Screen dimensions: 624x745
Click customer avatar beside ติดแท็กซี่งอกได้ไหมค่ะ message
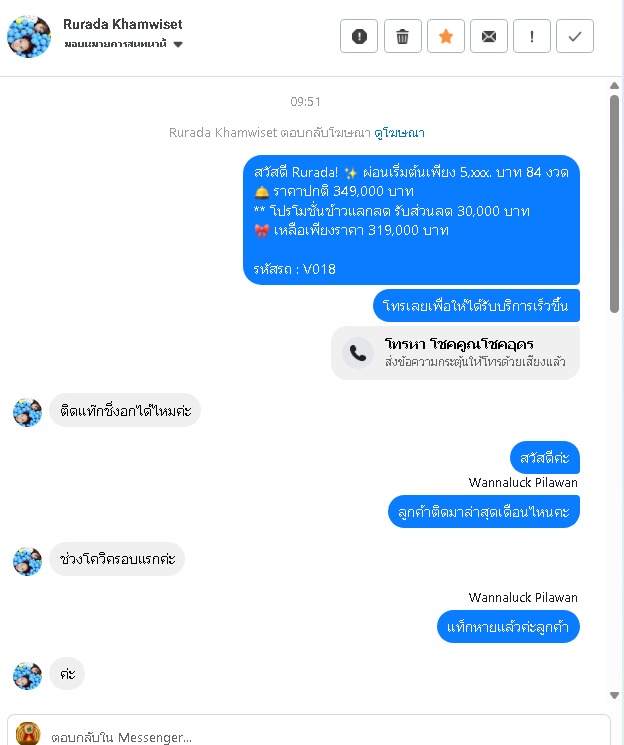[27, 412]
